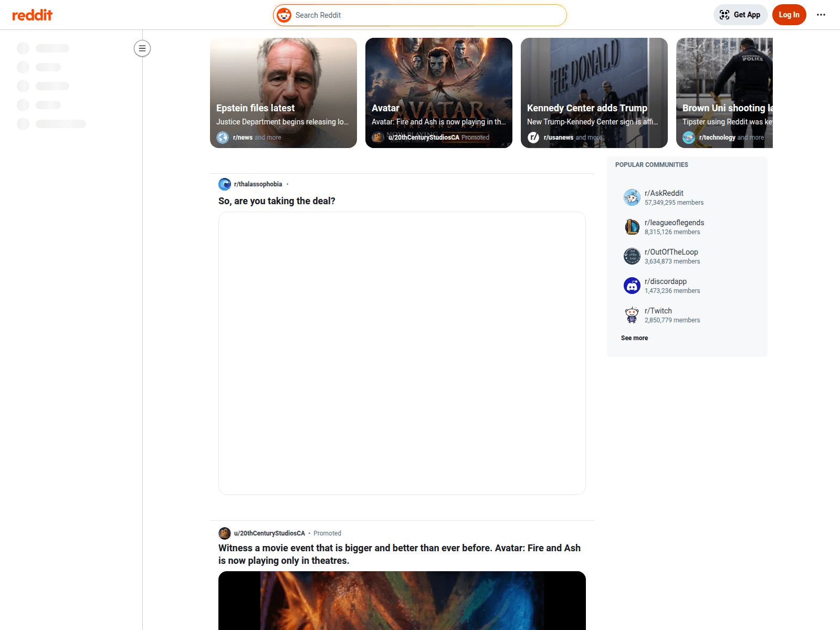Click the 20thCenturyStudiosCA avatar on Avatar card
The width and height of the screenshot is (840, 630).
[378, 138]
